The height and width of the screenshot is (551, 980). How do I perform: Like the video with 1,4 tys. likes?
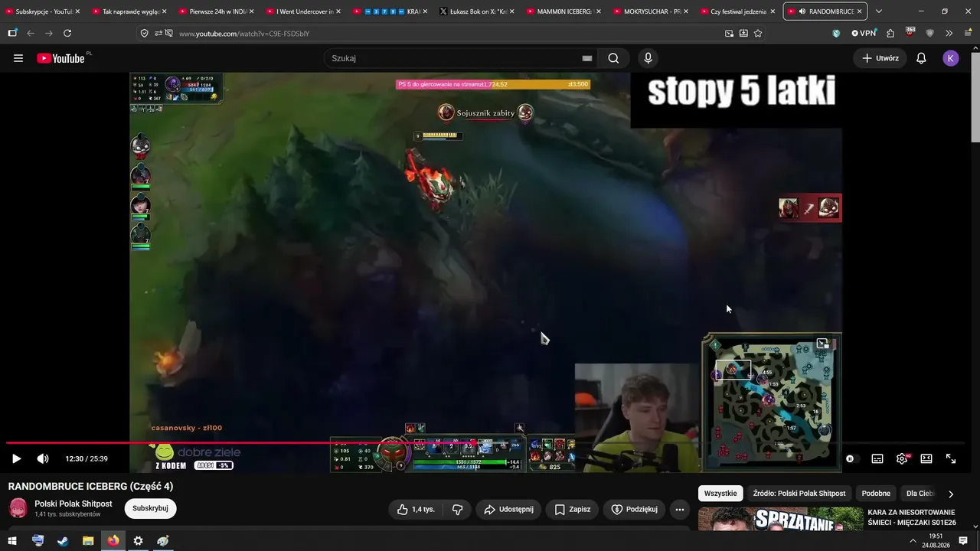(x=416, y=510)
